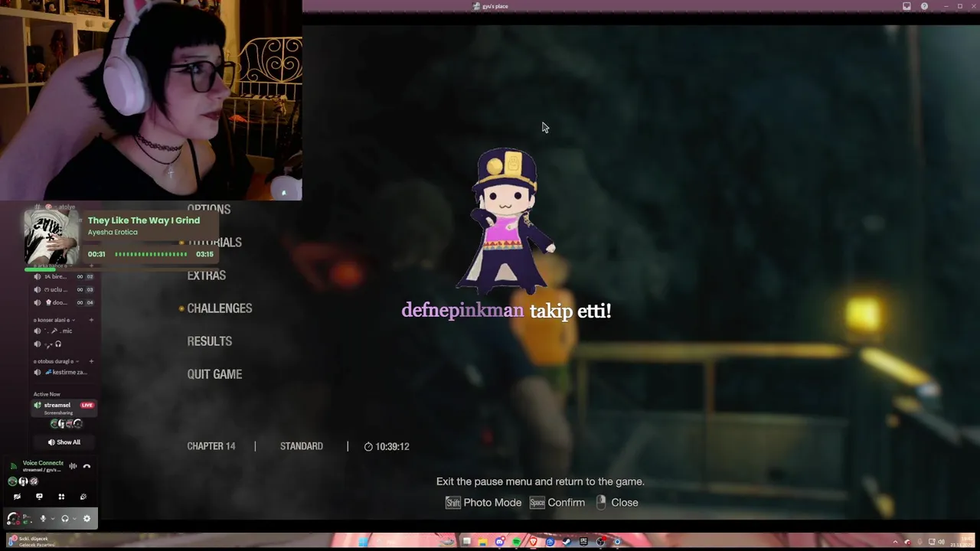Screen dimensions: 980x551
Task: Click the 'CHAPTER 14' label
Action: click(x=211, y=446)
